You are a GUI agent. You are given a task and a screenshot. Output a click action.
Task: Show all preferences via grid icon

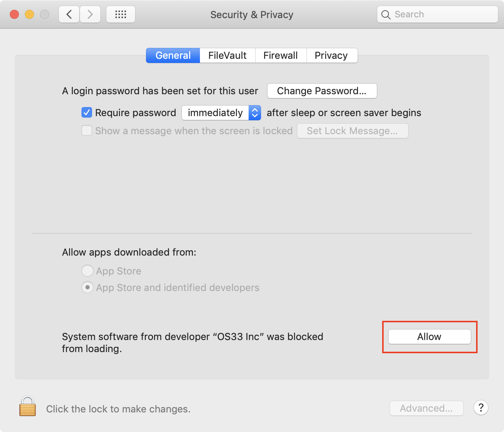click(121, 15)
